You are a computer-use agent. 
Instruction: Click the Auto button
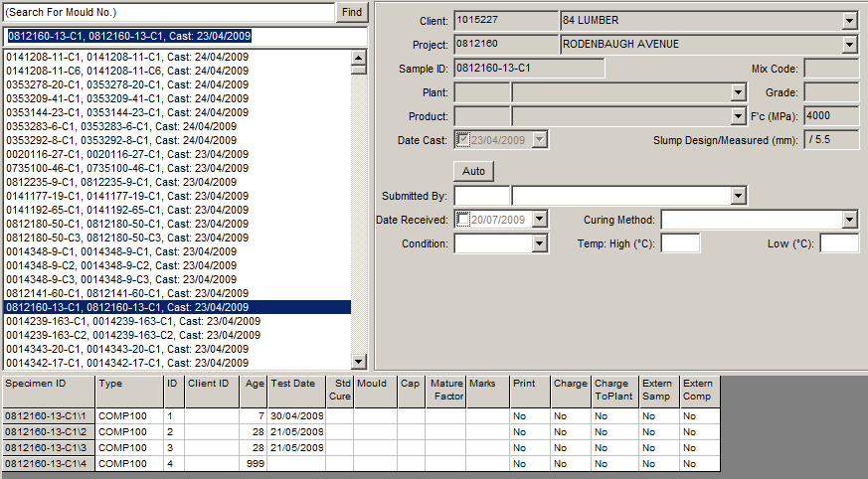[x=473, y=171]
